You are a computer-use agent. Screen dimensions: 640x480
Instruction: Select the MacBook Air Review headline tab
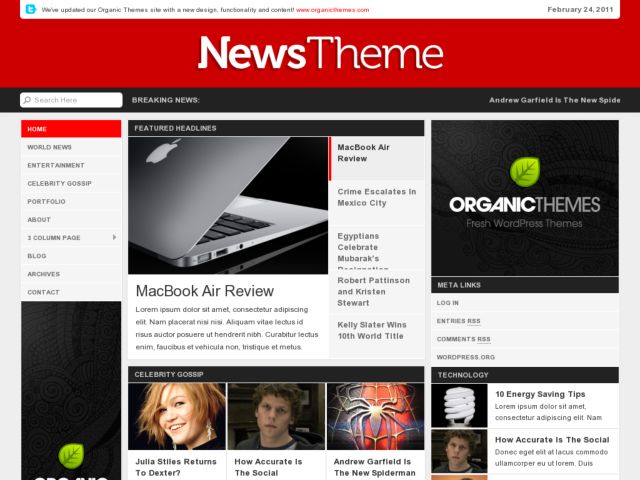coord(376,158)
